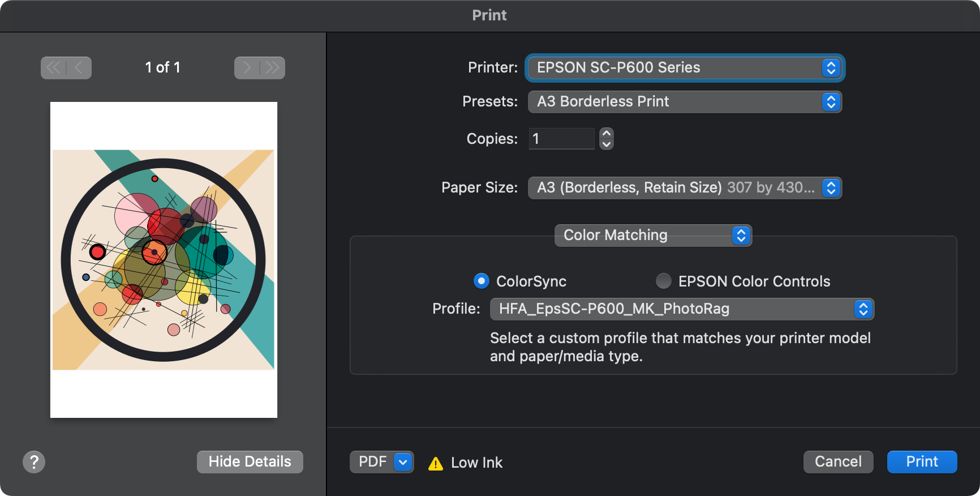Viewport: 980px width, 496px height.
Task: Go to previous page of preview
Action: point(79,68)
